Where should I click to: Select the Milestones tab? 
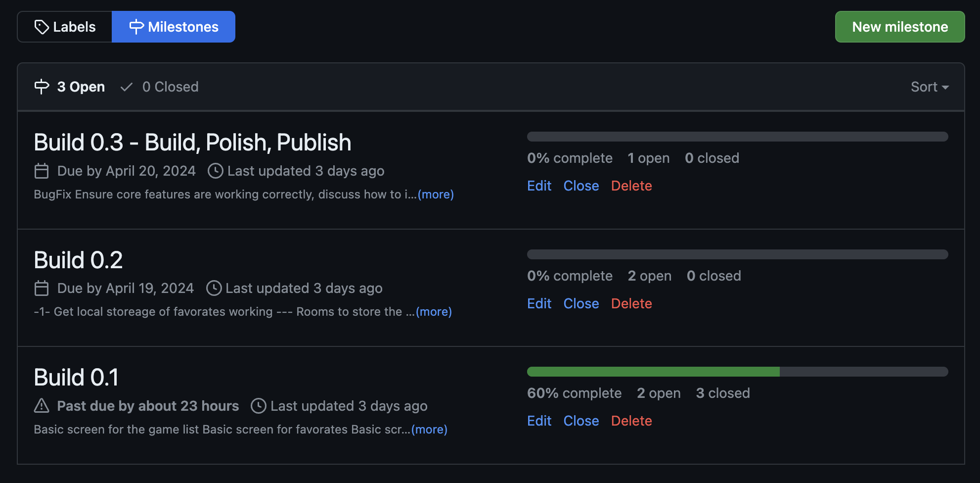174,27
